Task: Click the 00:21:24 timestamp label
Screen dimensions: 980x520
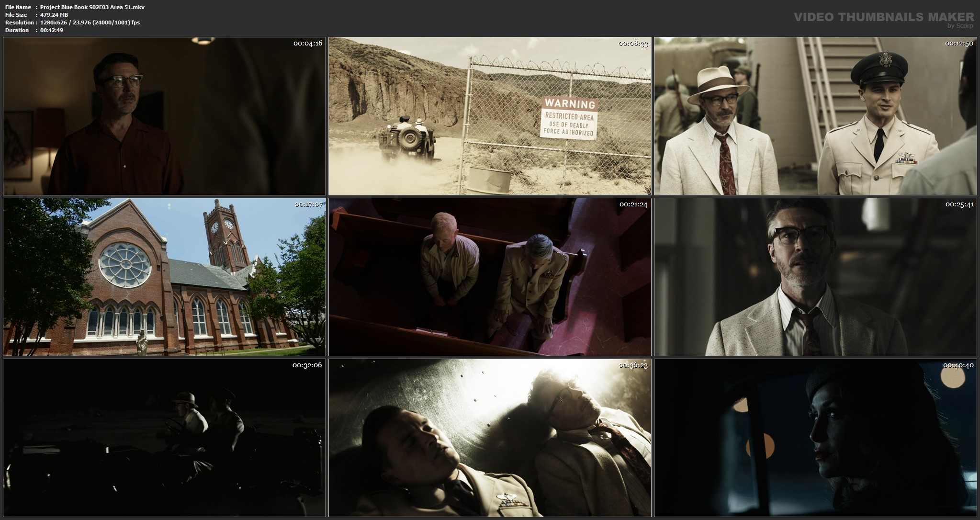Action: [633, 204]
